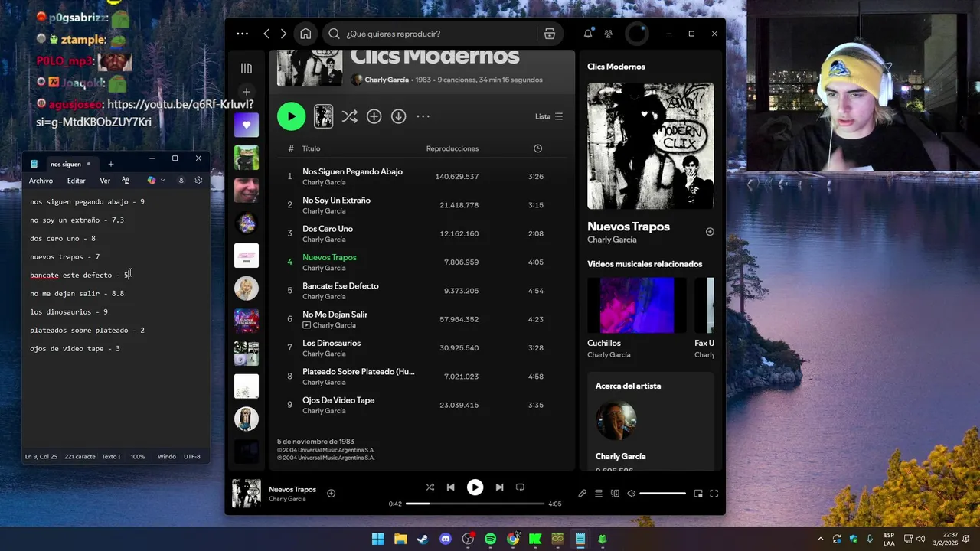
Task: Skip to next track
Action: click(x=499, y=487)
